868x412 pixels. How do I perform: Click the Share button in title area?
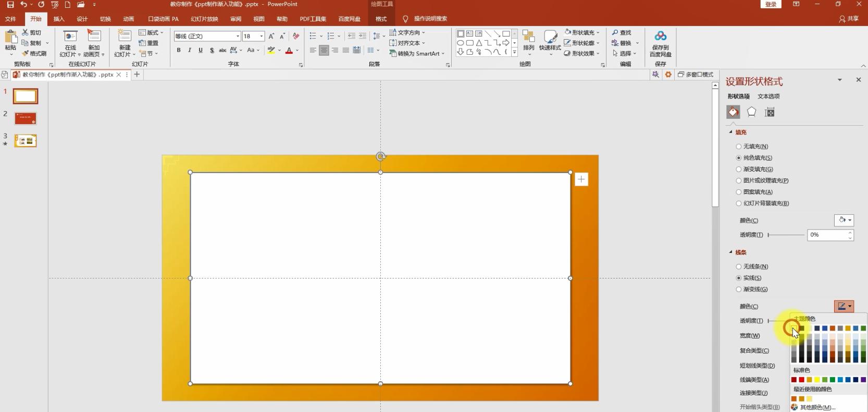849,19
